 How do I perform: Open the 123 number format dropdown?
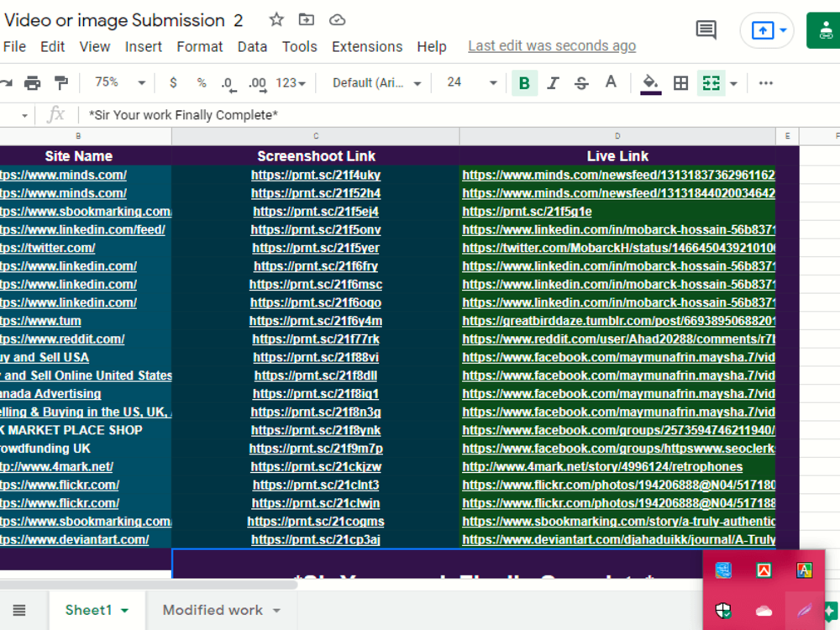pos(291,83)
